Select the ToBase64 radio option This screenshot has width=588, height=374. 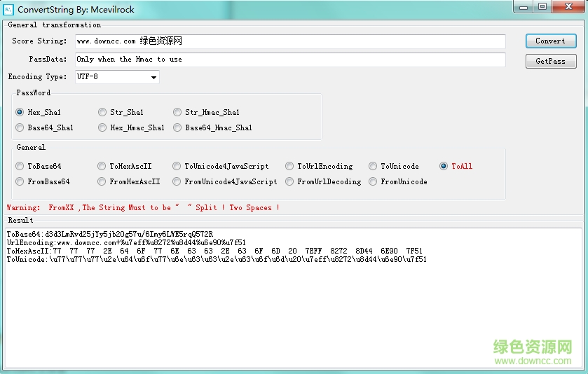coord(20,167)
